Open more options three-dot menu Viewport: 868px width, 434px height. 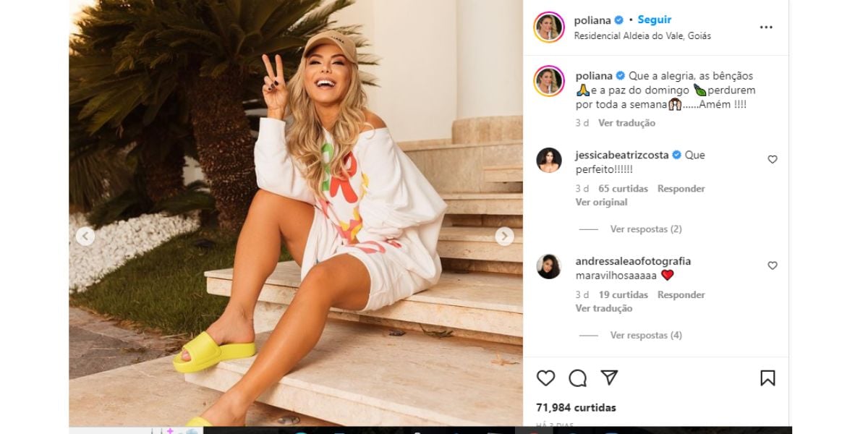point(766,27)
